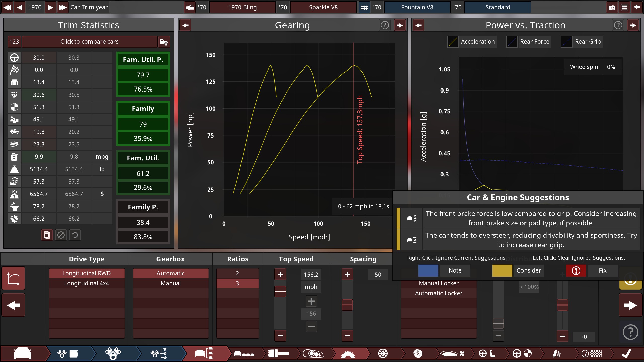Image resolution: width=644 pixels, height=362 pixels.
Task: Open the brakes tab icon
Action: (418, 354)
